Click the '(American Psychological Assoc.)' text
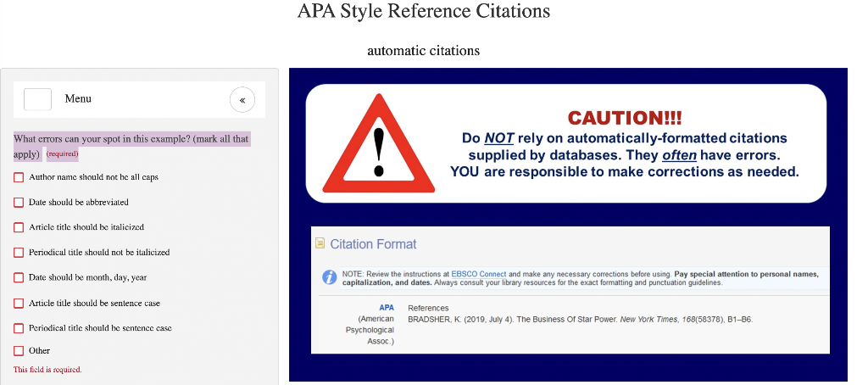The height and width of the screenshot is (385, 868). tap(370, 330)
